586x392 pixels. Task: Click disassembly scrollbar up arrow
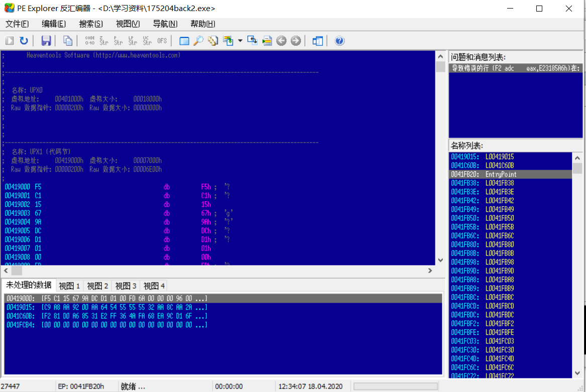(x=440, y=56)
